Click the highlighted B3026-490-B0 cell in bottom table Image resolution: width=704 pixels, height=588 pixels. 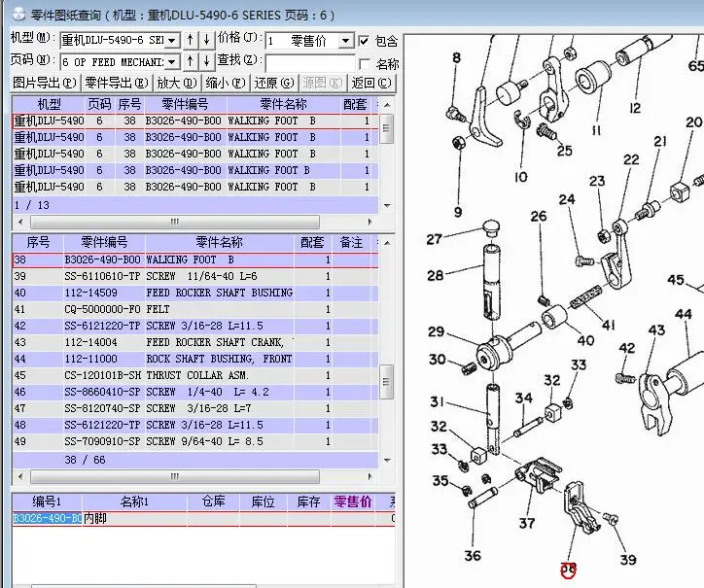click(47, 519)
